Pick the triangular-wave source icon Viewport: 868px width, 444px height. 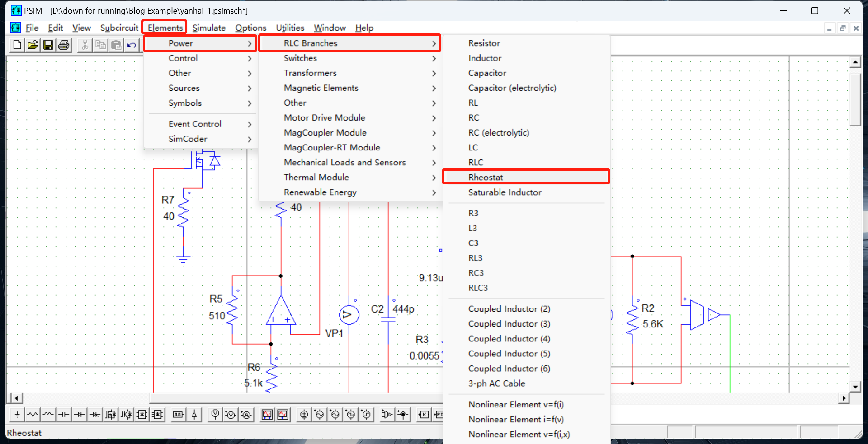(x=335, y=415)
